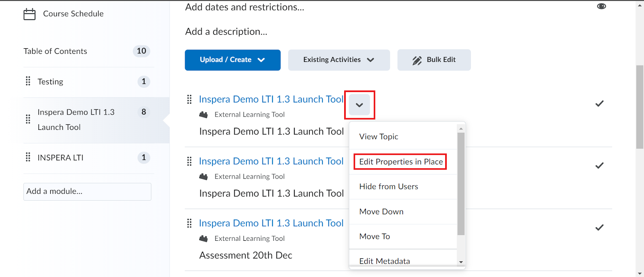Click Add a description
The image size is (644, 277).
(226, 31)
